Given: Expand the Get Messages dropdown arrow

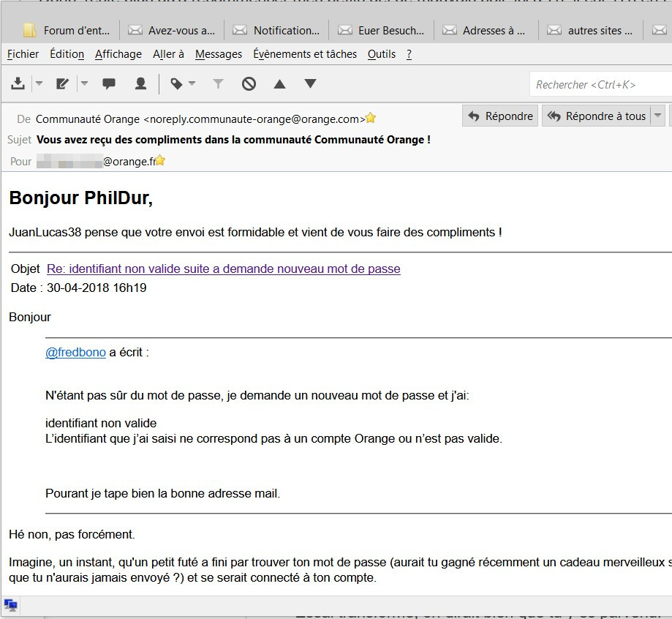Looking at the screenshot, I should point(39,84).
